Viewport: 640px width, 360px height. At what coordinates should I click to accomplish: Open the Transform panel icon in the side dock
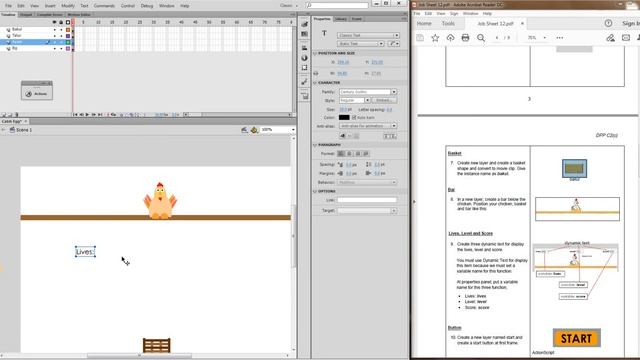click(304, 67)
